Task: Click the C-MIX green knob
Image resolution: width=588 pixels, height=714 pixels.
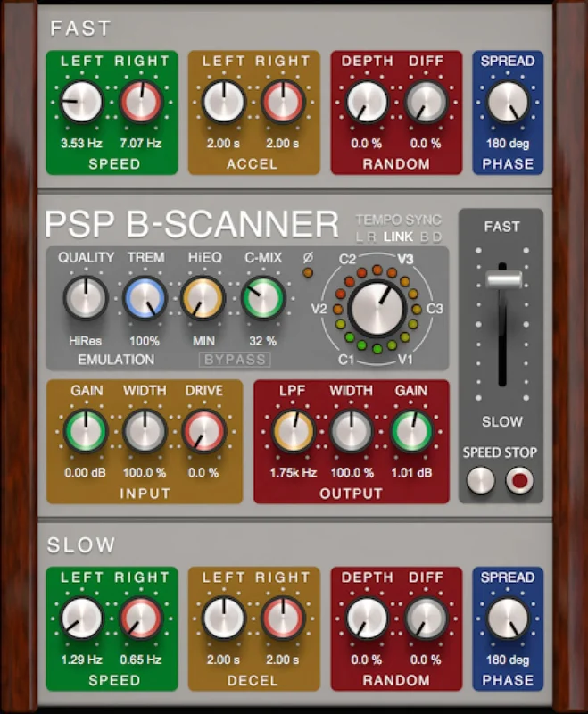Action: (262, 298)
